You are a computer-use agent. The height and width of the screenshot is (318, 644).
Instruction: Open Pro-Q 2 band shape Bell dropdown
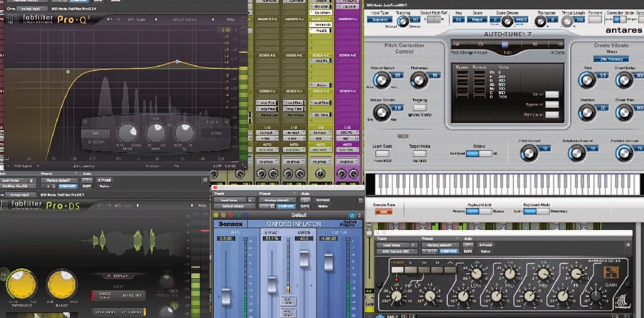pyautogui.click(x=96, y=133)
